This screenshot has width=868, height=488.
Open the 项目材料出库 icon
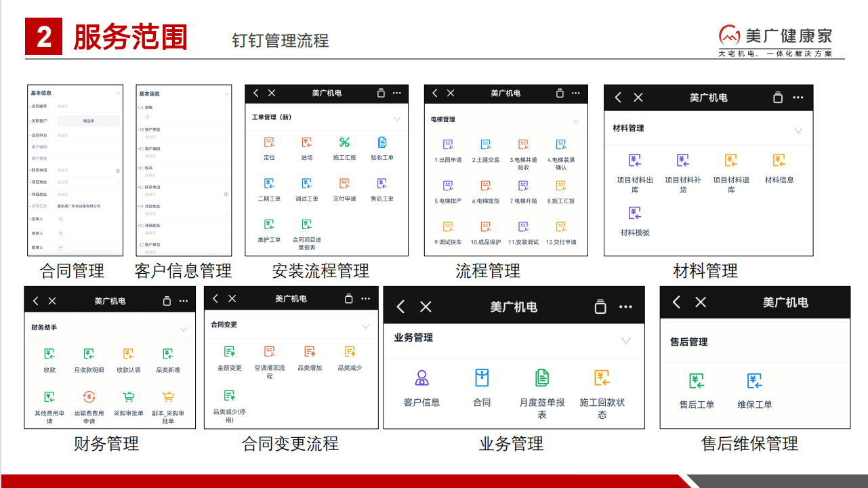(x=635, y=161)
